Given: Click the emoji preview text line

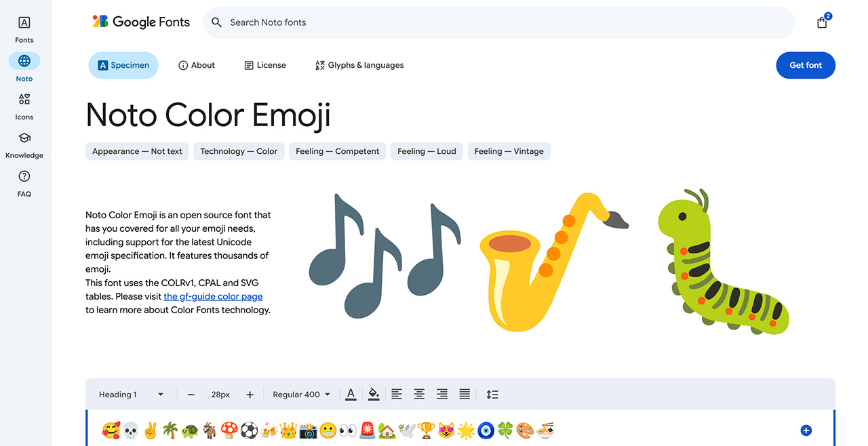Looking at the screenshot, I should (328, 430).
